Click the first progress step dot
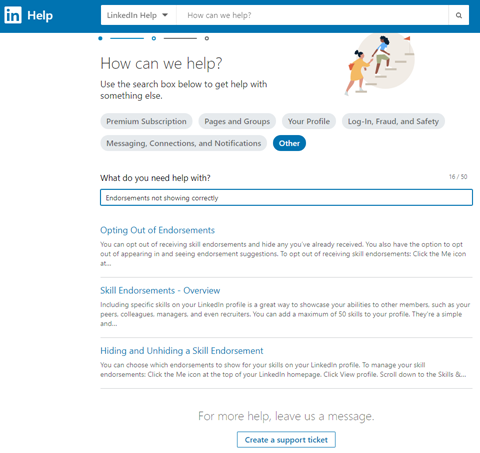The height and width of the screenshot is (453, 480). (x=100, y=38)
